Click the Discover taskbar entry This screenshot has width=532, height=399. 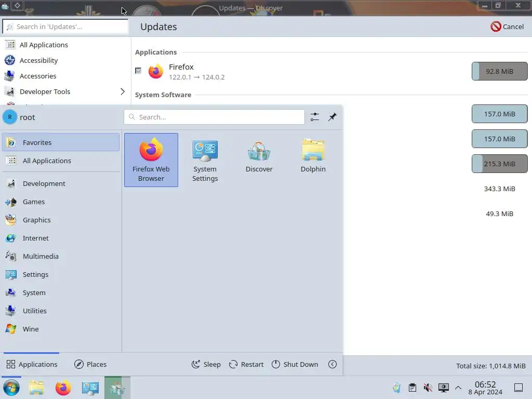point(117,388)
